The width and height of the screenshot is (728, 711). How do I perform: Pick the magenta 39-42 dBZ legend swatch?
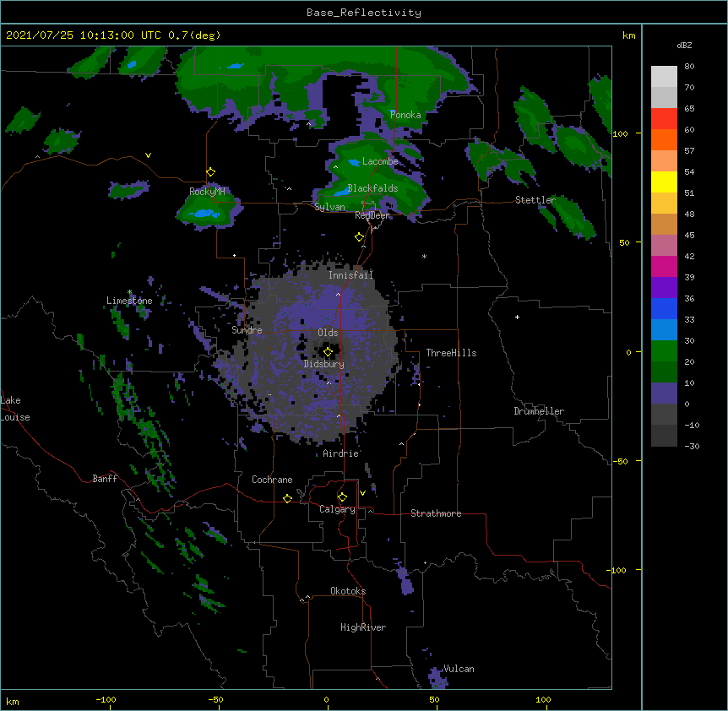[x=664, y=266]
